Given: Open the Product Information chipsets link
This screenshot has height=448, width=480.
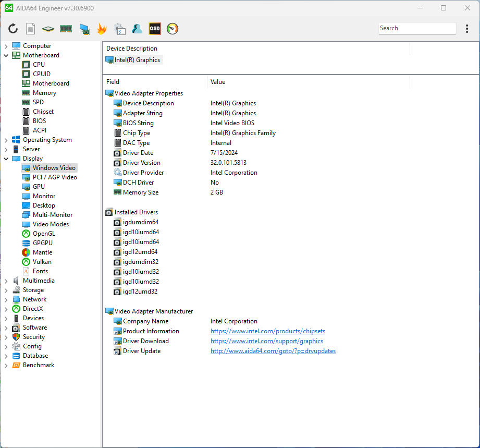Looking at the screenshot, I should click(267, 331).
